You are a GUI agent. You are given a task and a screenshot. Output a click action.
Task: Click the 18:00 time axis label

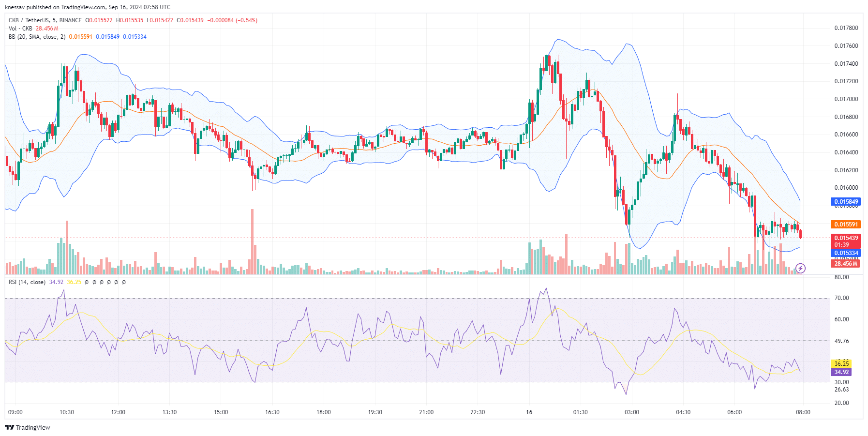pyautogui.click(x=324, y=412)
